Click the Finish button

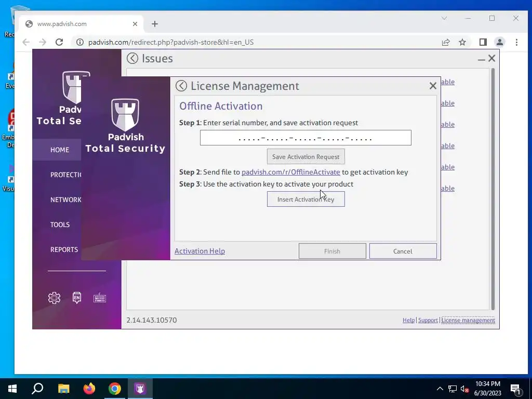(332, 251)
